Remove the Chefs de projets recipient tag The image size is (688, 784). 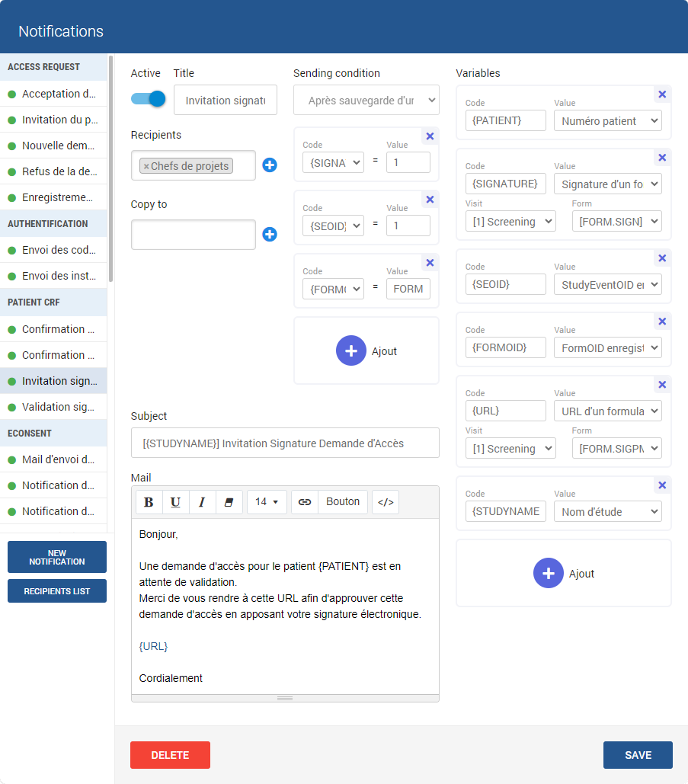tap(146, 166)
